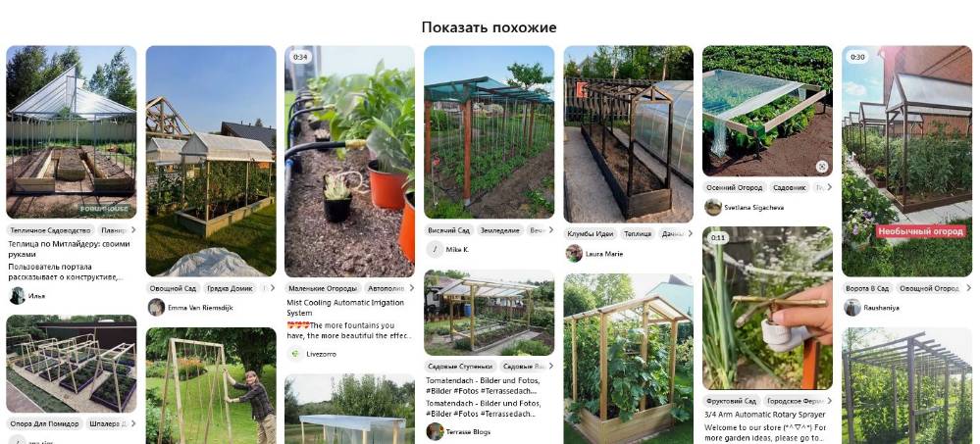Show more tags after Грядка Домик
Viewport: 980px width, 444px height.
272,288
